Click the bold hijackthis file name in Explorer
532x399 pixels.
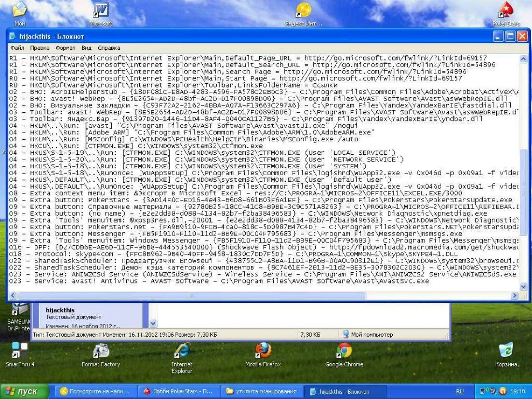coord(60,310)
